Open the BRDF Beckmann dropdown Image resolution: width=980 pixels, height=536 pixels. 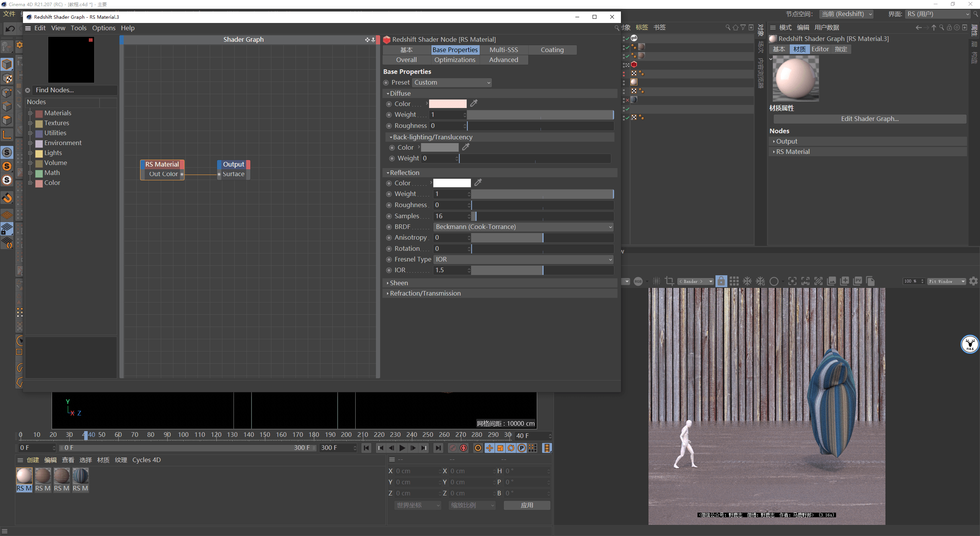click(523, 227)
